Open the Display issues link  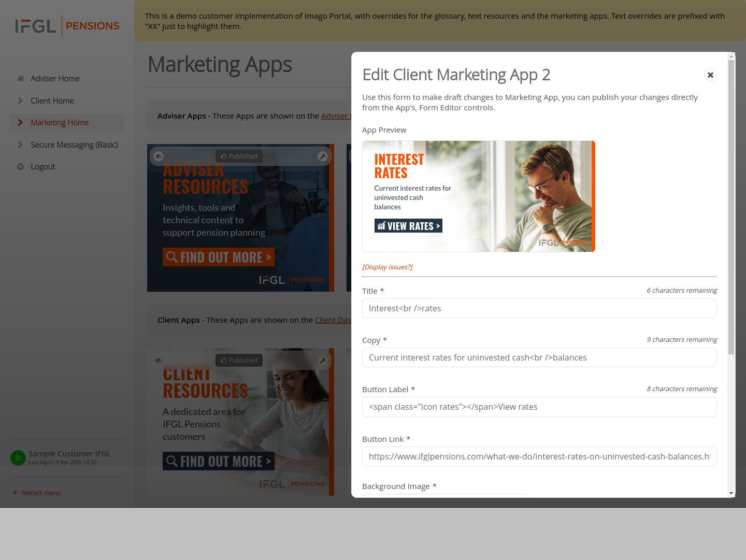[x=388, y=267]
